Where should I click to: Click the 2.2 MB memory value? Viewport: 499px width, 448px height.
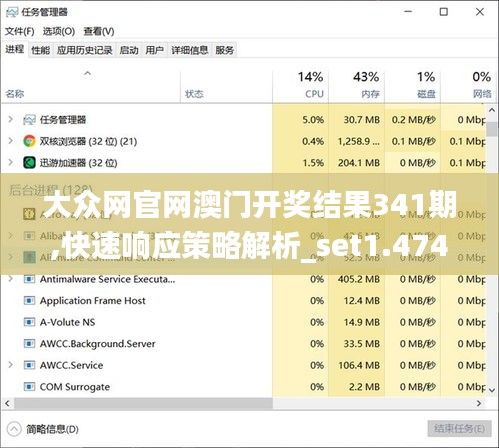tap(364, 387)
